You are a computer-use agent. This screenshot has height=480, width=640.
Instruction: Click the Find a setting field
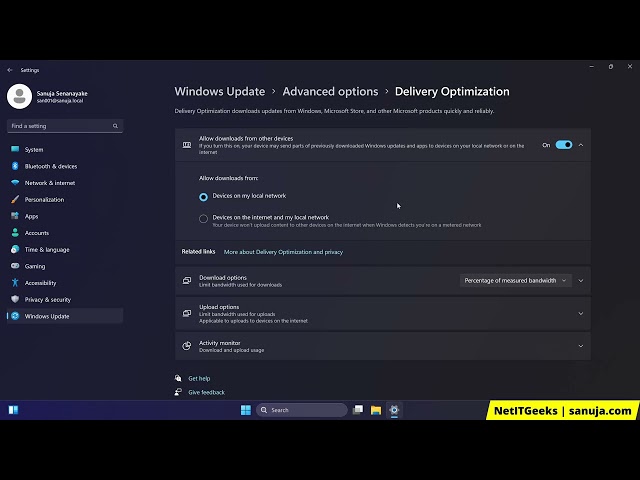click(x=65, y=126)
